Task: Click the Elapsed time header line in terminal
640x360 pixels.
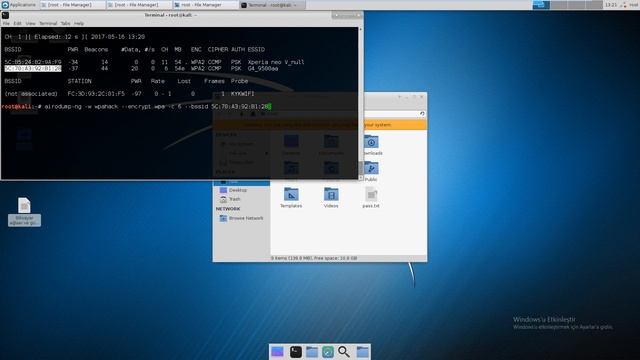Action: coord(75,37)
